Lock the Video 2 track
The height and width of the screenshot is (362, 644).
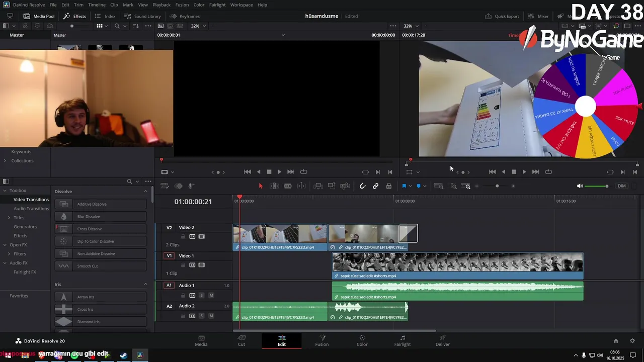(183, 236)
